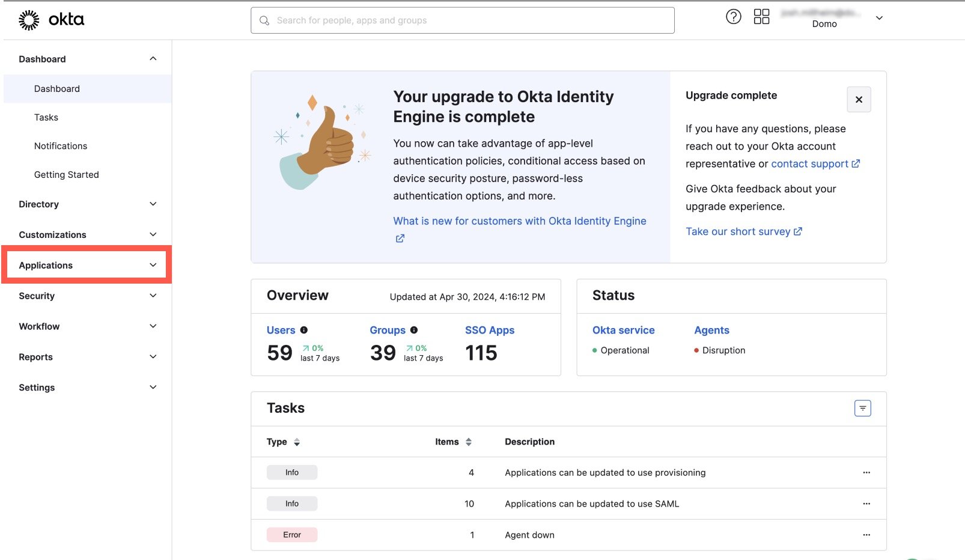Open the SSO Apps link
Image resolution: width=965 pixels, height=560 pixels.
click(490, 330)
